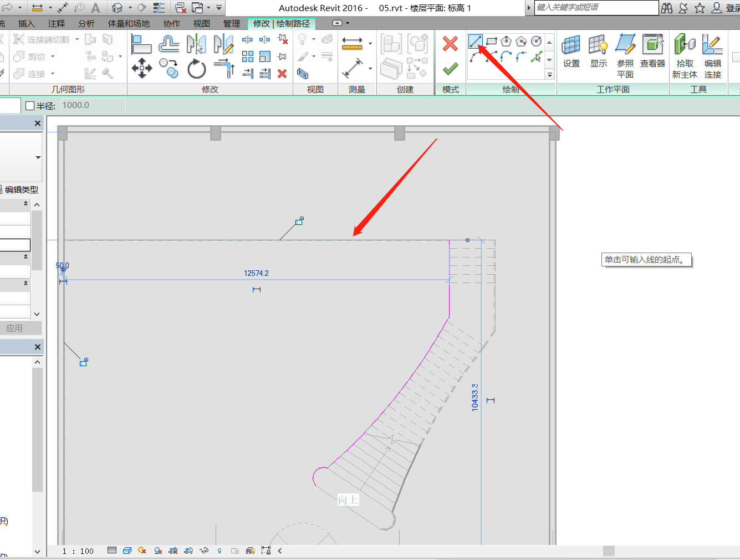Enable the 半径 radius checkbox
This screenshot has height=560, width=740.
point(30,106)
